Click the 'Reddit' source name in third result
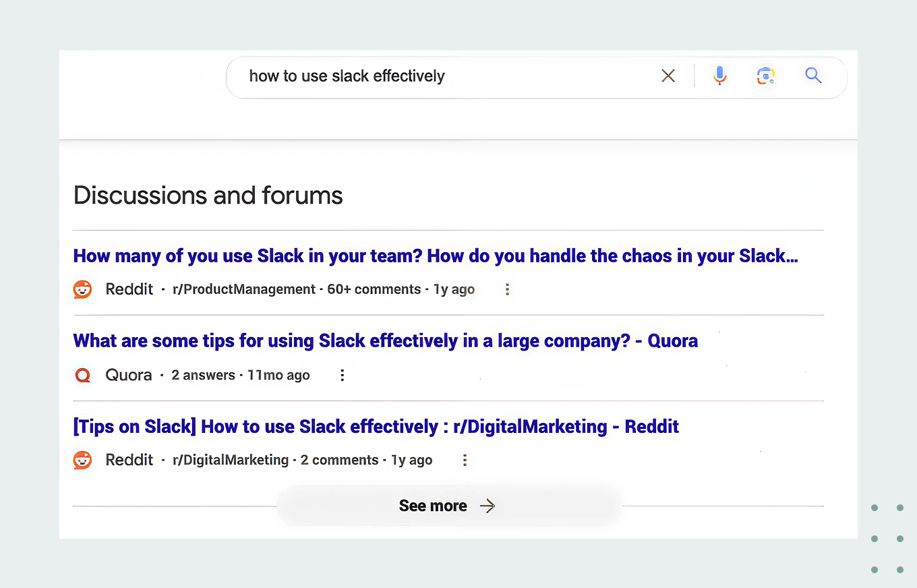917x588 pixels. click(x=129, y=460)
